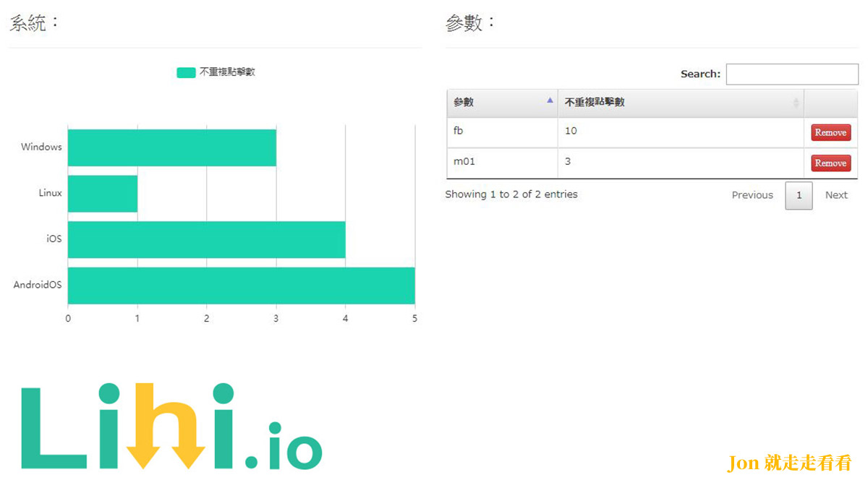Select the Windows bar in chart
The height and width of the screenshot is (488, 868).
click(x=172, y=147)
